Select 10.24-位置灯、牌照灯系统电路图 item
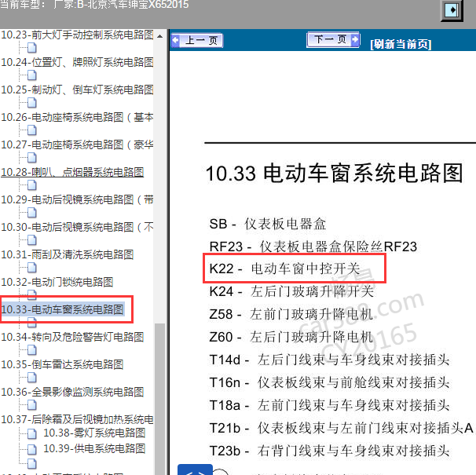The width and height of the screenshot is (476, 475). click(77, 62)
